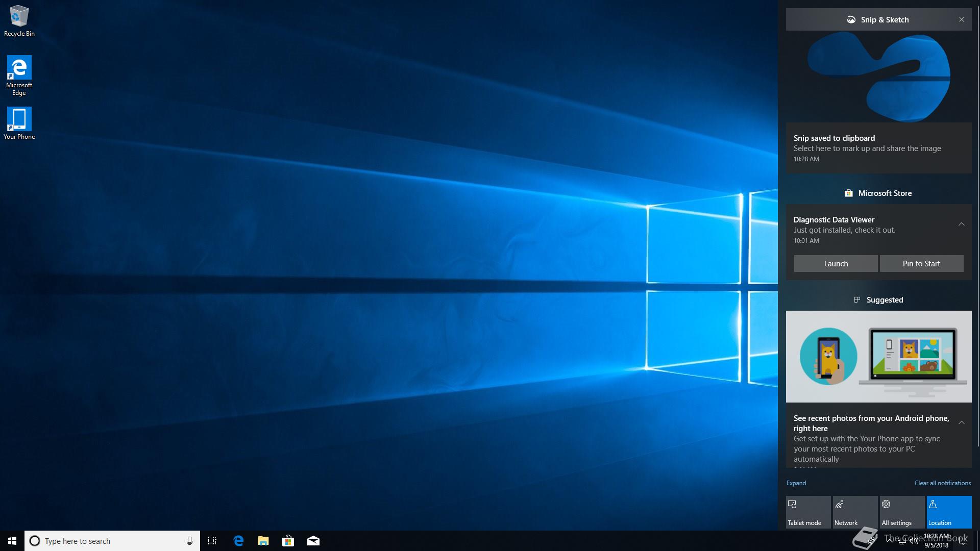980x551 pixels.
Task: Open the Windows Start menu
Action: click(x=12, y=541)
